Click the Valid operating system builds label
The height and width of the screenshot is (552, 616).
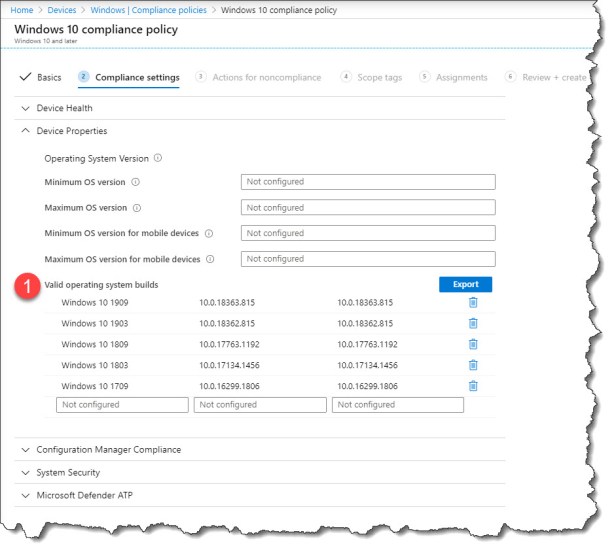coord(101,285)
